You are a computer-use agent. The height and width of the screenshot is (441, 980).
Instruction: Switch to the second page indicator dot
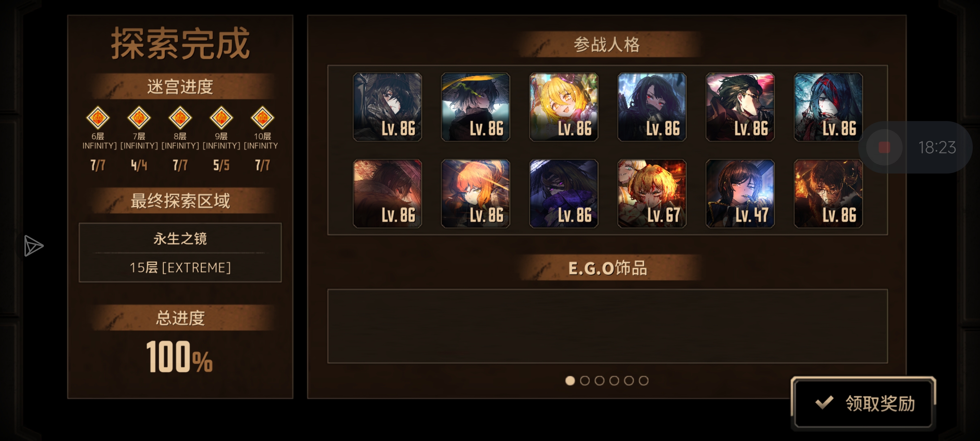pyautogui.click(x=585, y=381)
